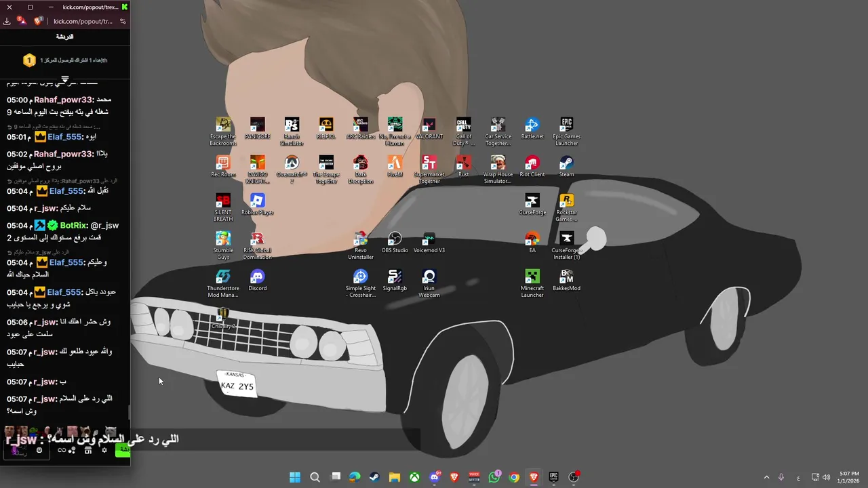Open the Kick shop icon in chat
Image resolution: width=868 pixels, height=488 pixels.
(87, 451)
